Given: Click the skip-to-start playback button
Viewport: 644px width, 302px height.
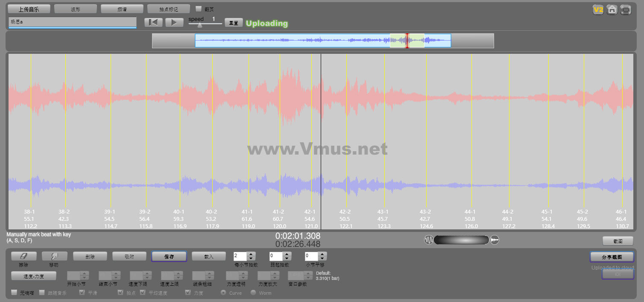Looking at the screenshot, I should (153, 23).
